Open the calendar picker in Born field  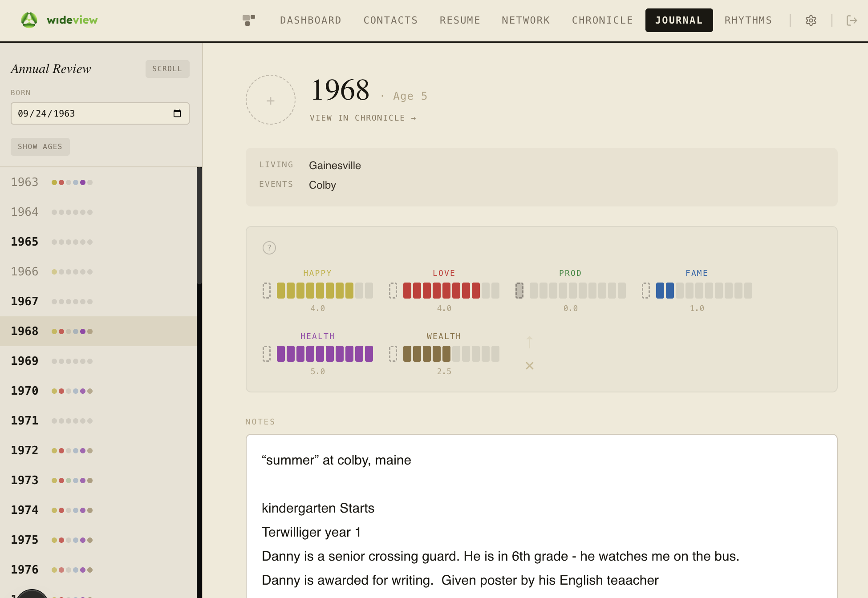177,113
